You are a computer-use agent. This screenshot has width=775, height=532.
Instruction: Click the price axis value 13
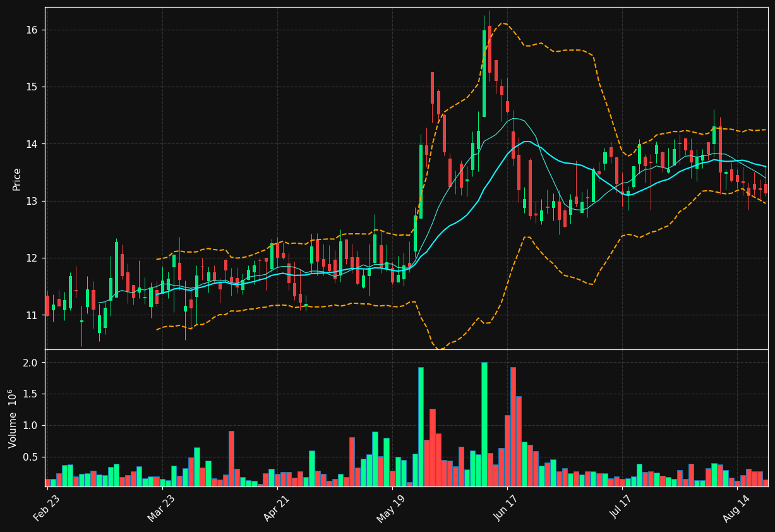[x=32, y=202]
